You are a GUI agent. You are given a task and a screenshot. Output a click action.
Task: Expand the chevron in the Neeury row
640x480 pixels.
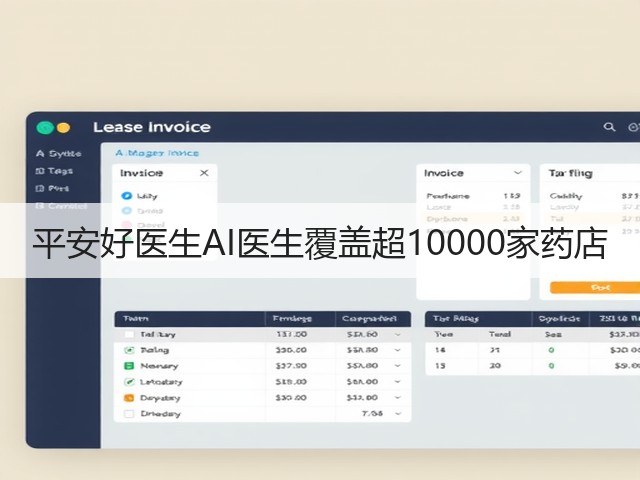pyautogui.click(x=398, y=366)
